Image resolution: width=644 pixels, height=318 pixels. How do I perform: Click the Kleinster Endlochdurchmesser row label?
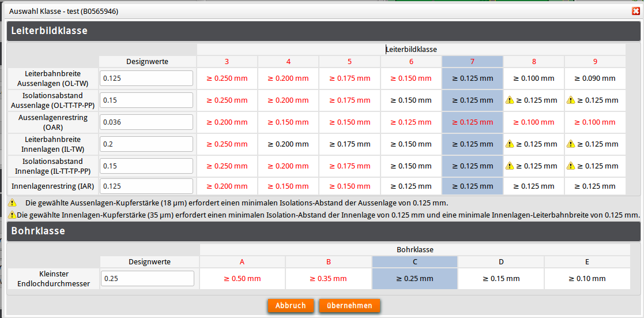(x=53, y=279)
